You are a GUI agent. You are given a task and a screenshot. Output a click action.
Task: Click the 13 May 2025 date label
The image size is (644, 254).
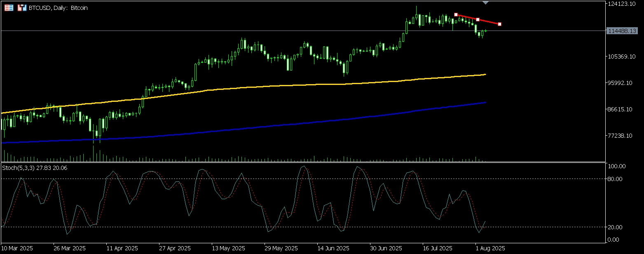tap(228, 249)
